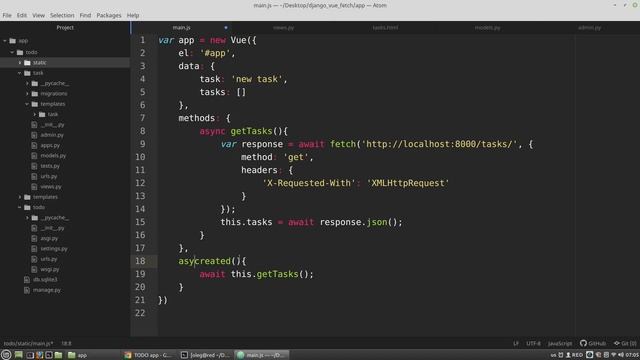640x360 pixels.
Task: Open tests.py in the project tree
Action: (50, 166)
